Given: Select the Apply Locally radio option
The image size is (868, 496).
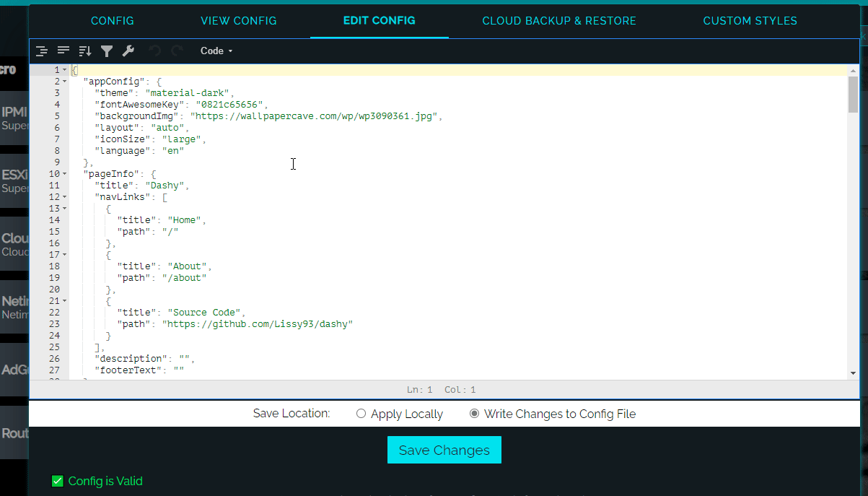Looking at the screenshot, I should click(x=361, y=414).
